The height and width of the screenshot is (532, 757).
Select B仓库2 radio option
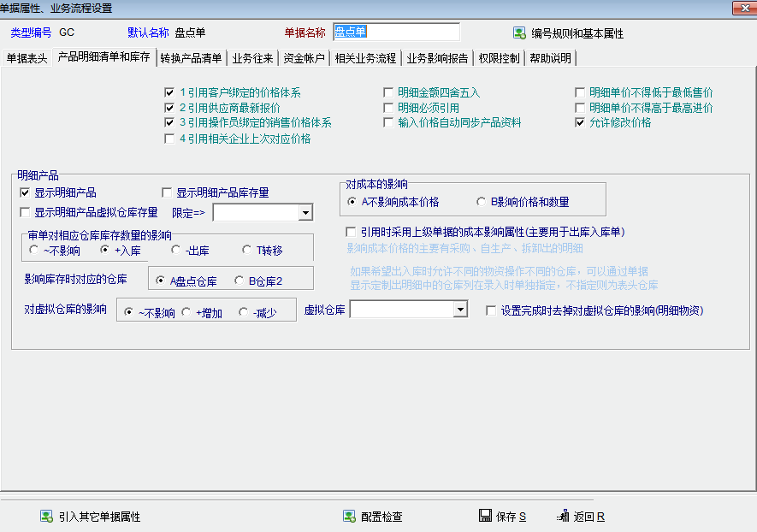click(x=240, y=281)
